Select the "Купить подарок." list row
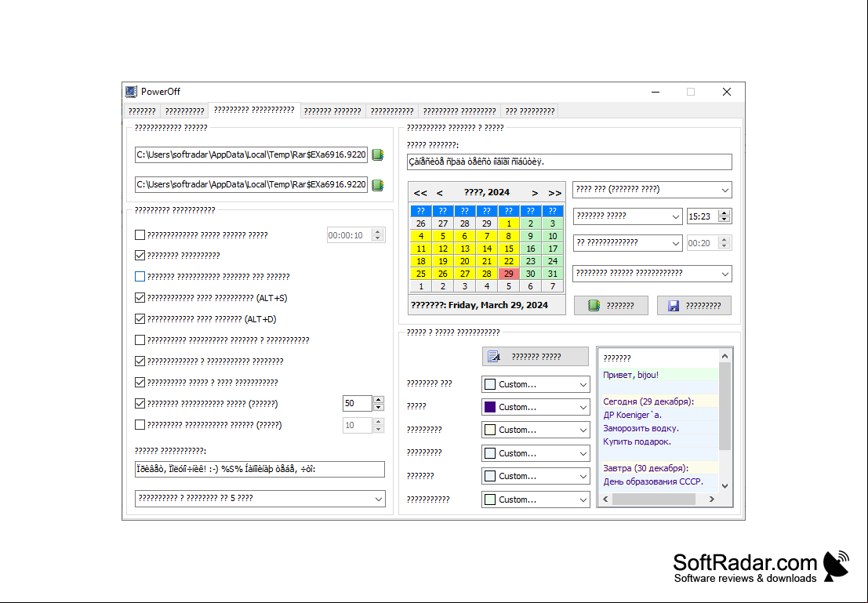 tap(659, 441)
